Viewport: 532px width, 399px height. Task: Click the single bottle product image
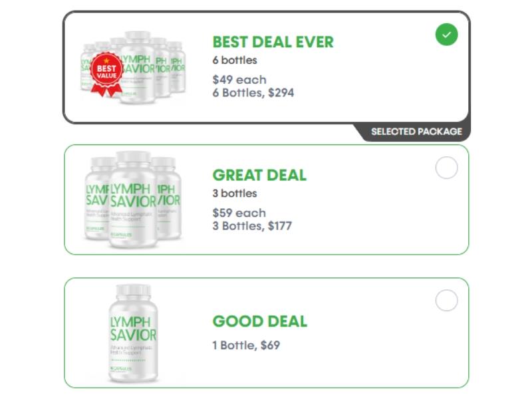pyautogui.click(x=133, y=332)
